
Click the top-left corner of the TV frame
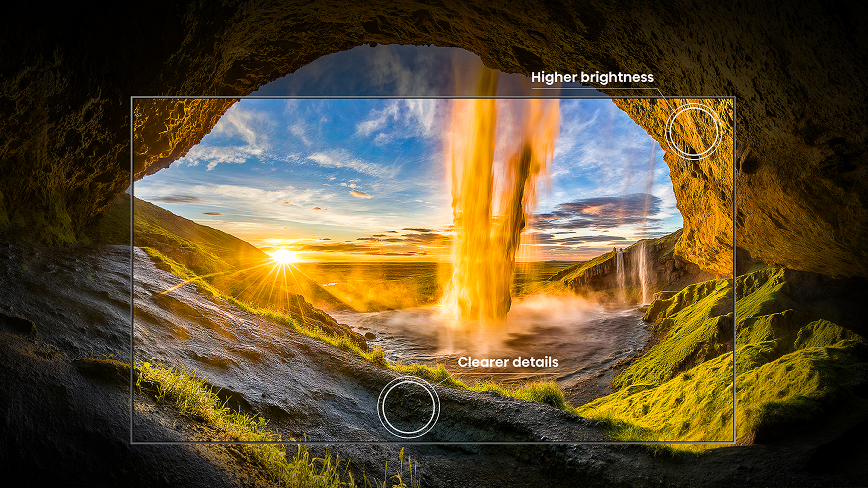(x=132, y=98)
